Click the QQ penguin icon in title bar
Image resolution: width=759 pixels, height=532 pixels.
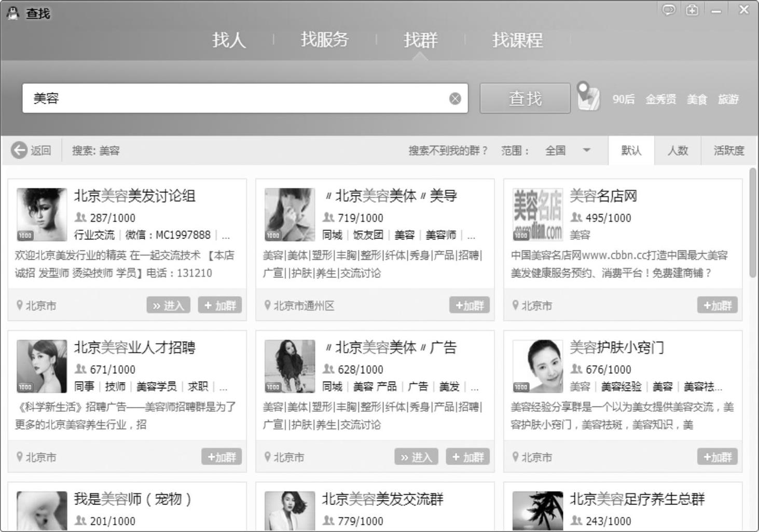click(13, 12)
